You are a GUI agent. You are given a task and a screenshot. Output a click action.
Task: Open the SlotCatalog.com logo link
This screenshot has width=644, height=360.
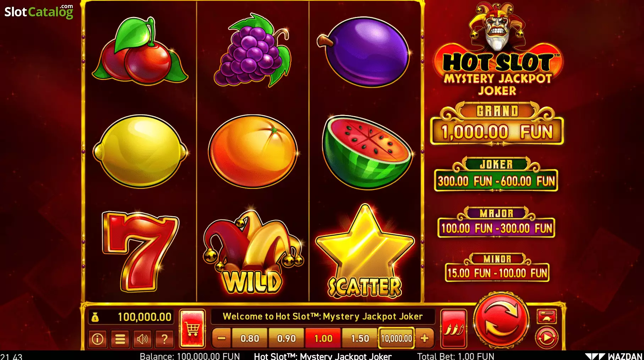coord(39,11)
